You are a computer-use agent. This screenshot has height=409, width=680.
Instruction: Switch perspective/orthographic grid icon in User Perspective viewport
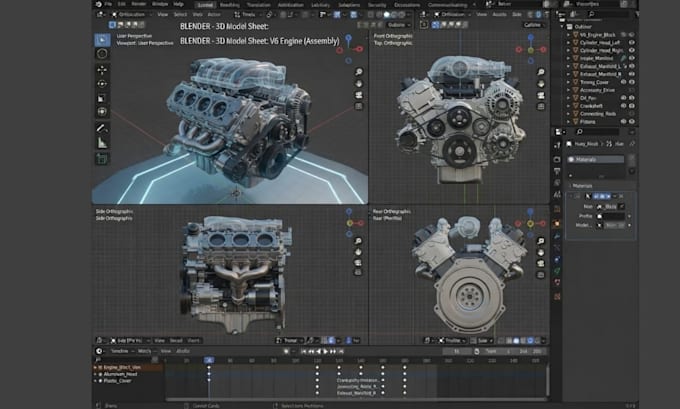click(359, 106)
